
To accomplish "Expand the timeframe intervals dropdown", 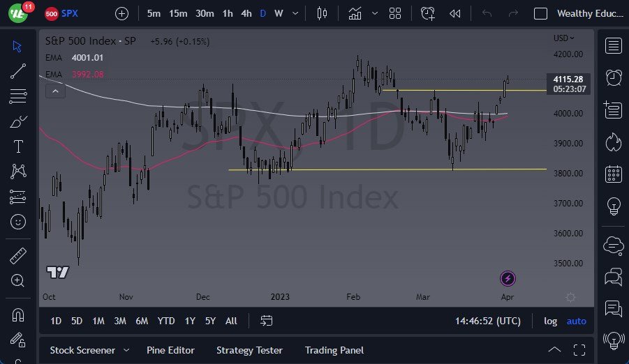I will point(295,14).
